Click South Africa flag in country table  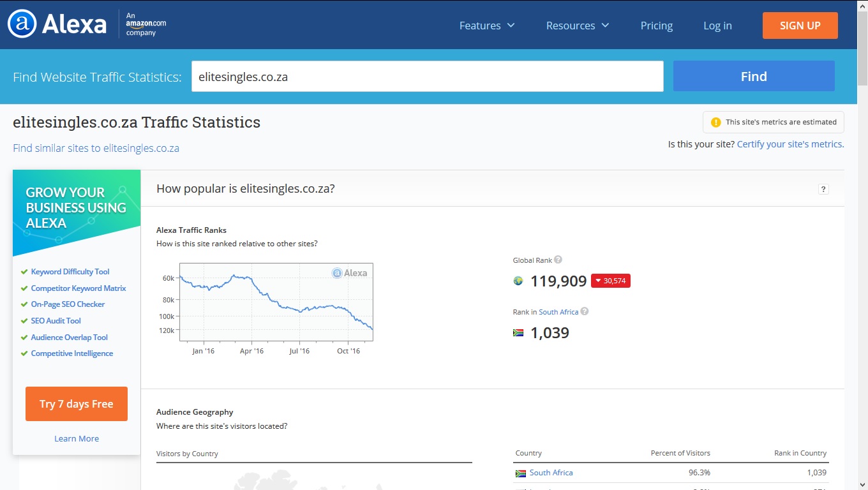521,473
